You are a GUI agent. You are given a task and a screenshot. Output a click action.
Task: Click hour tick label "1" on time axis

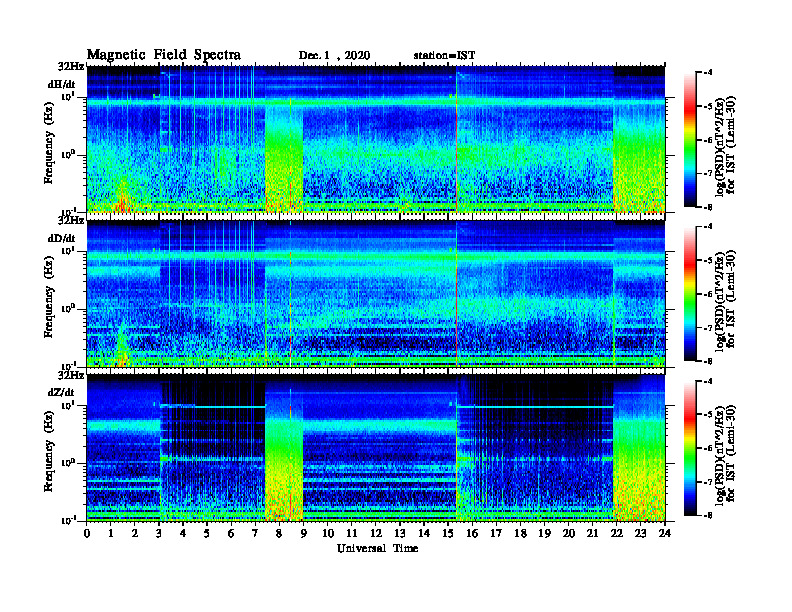(111, 533)
